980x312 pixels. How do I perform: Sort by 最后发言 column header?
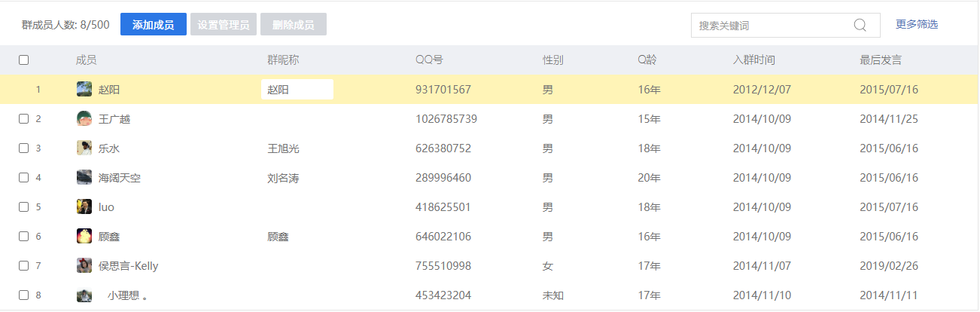pyautogui.click(x=881, y=60)
